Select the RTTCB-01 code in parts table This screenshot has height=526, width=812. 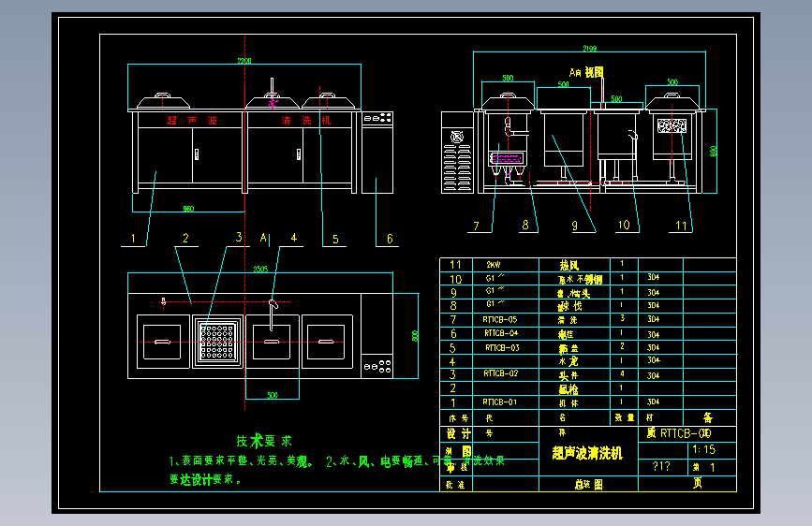pyautogui.click(x=500, y=402)
